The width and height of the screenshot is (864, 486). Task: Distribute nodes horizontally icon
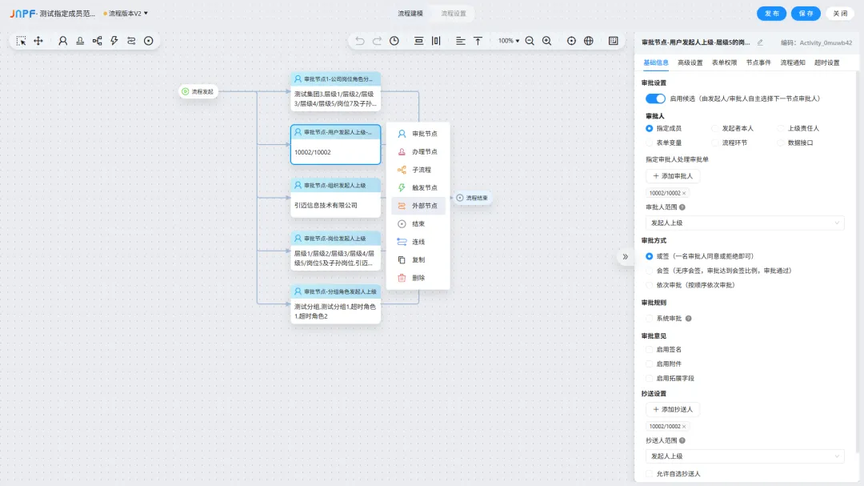pyautogui.click(x=436, y=41)
